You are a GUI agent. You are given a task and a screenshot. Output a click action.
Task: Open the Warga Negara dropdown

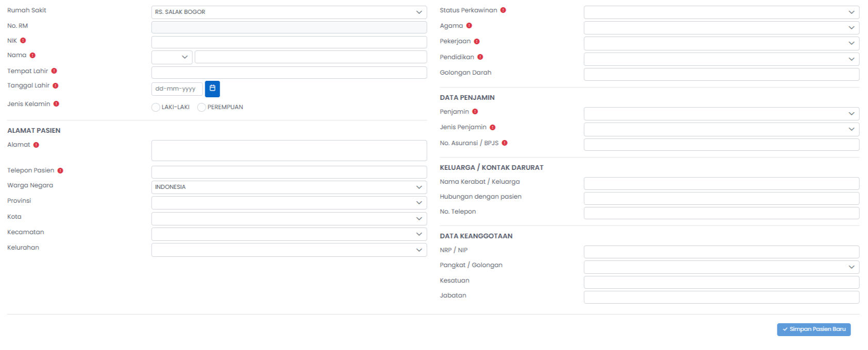[289, 187]
